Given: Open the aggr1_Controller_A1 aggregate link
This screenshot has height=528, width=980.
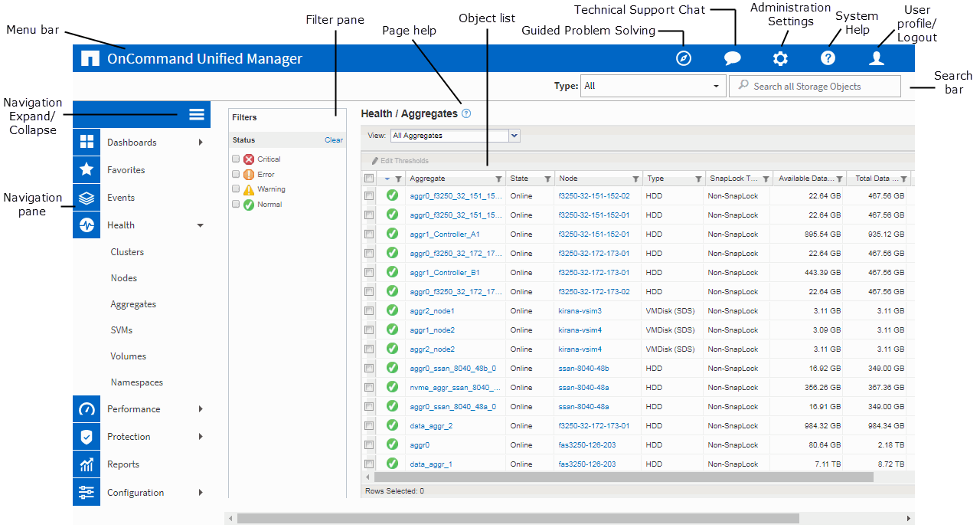Looking at the screenshot, I should click(445, 234).
